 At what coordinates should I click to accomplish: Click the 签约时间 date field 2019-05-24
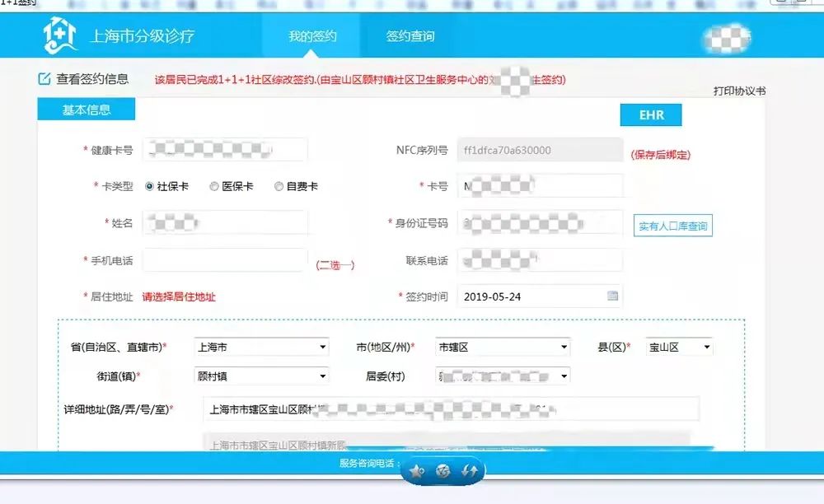[x=541, y=296]
